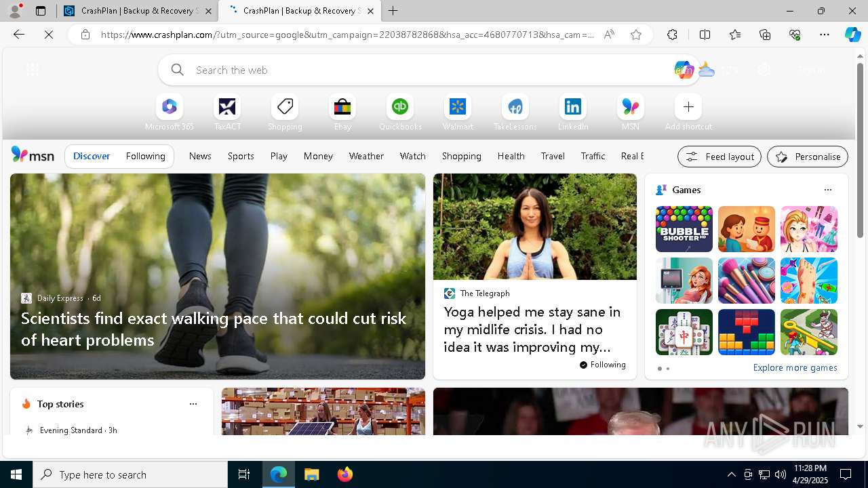Open browser Extensions puzzle icon
Image resolution: width=868 pixels, height=488 pixels.
tap(672, 35)
